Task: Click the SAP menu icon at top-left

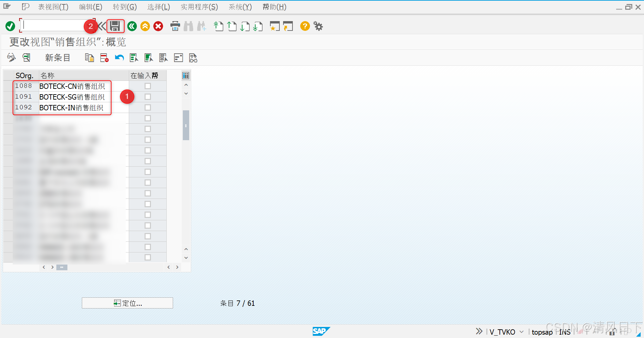Action: pyautogui.click(x=7, y=6)
